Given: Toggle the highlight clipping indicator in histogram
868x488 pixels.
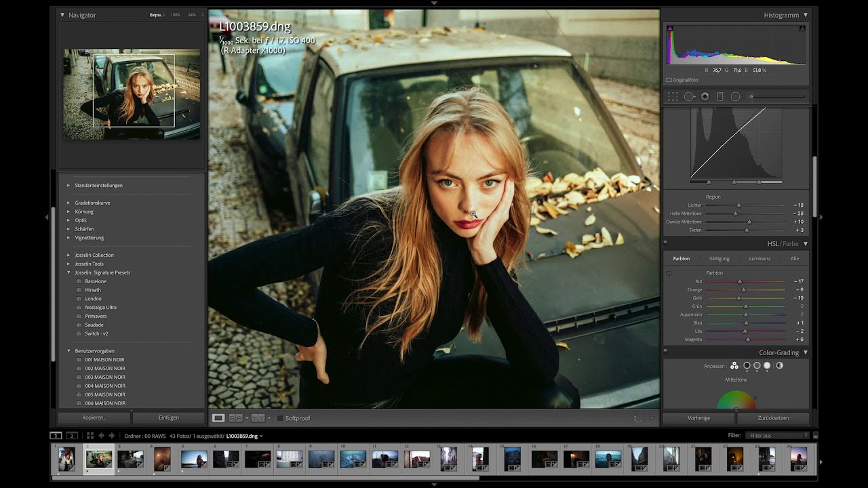Looking at the screenshot, I should pos(802,28).
